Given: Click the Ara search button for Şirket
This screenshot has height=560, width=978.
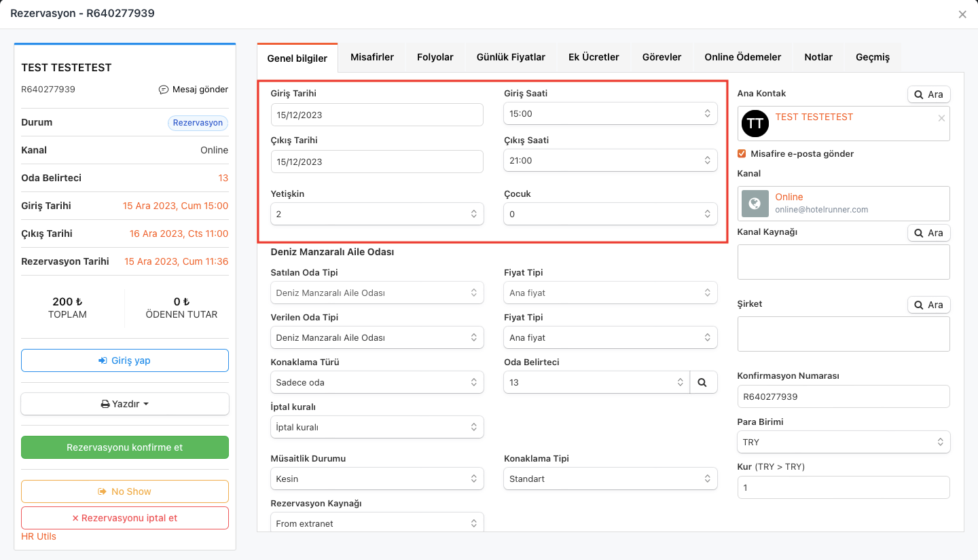Looking at the screenshot, I should pos(928,305).
